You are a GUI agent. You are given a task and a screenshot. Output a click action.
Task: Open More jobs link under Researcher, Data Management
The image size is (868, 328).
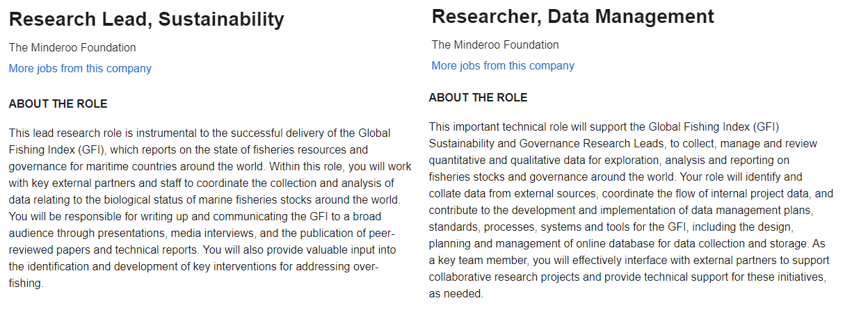(503, 65)
